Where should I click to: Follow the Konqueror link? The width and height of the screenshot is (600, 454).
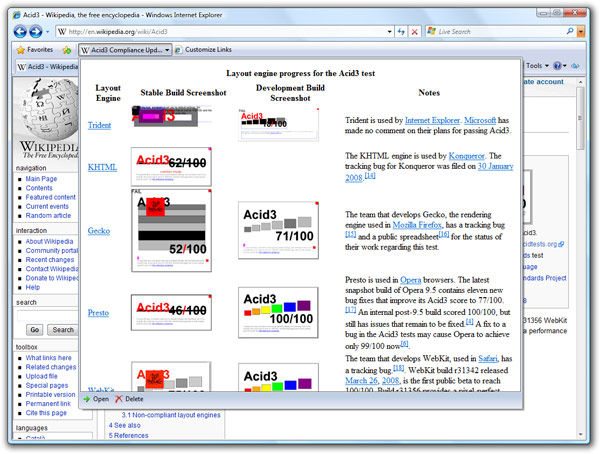(466, 156)
